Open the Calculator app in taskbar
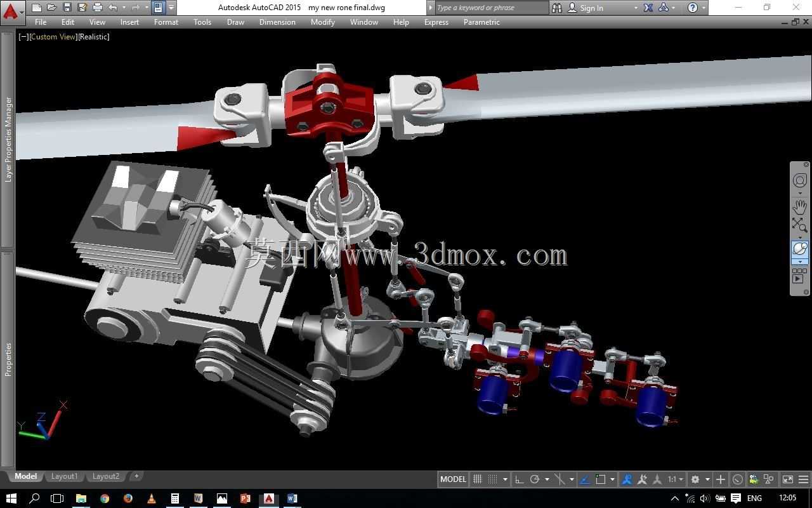This screenshot has width=812, height=508. 174,498
